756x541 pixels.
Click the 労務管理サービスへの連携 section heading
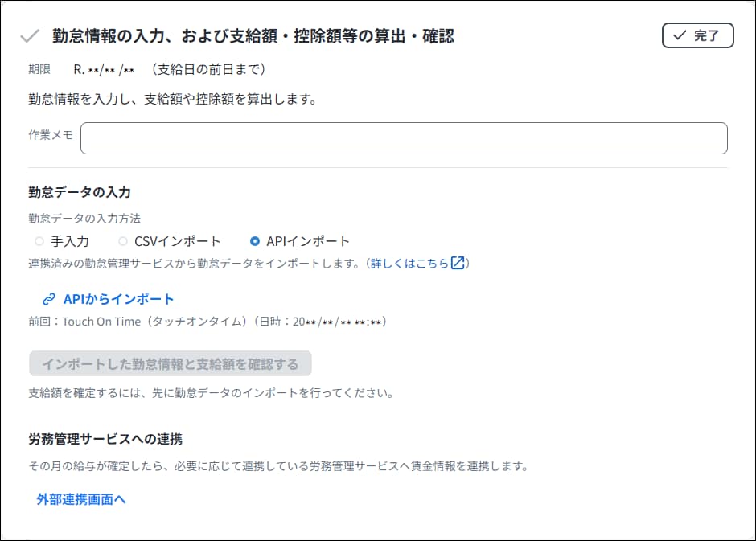coord(105,439)
